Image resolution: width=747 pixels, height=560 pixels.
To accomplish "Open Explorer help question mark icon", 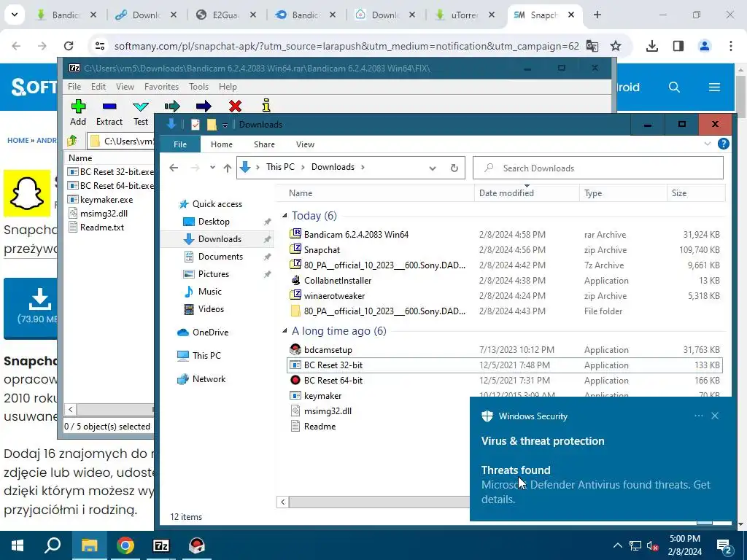I will point(723,144).
